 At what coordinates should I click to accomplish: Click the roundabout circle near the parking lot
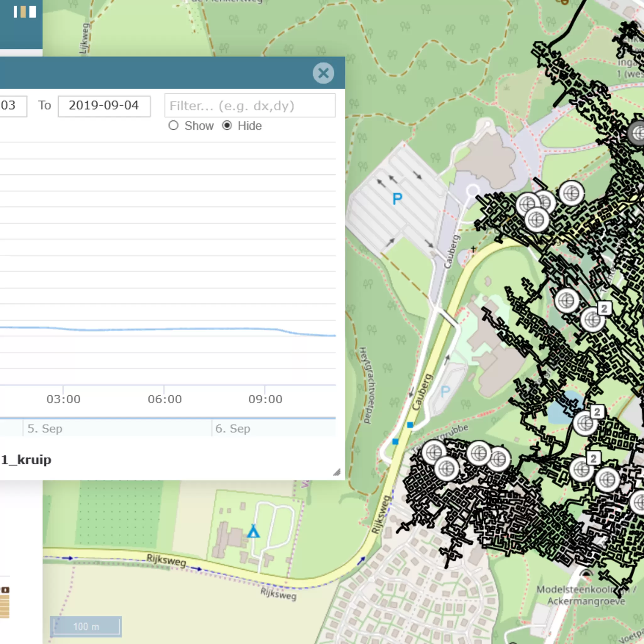tap(472, 191)
